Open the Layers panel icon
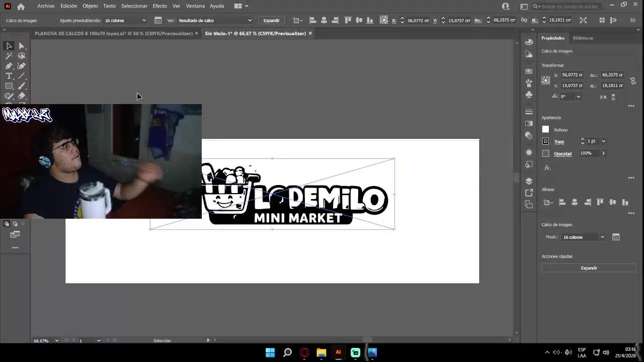Screen dimensions: 644x362 tap(529, 181)
